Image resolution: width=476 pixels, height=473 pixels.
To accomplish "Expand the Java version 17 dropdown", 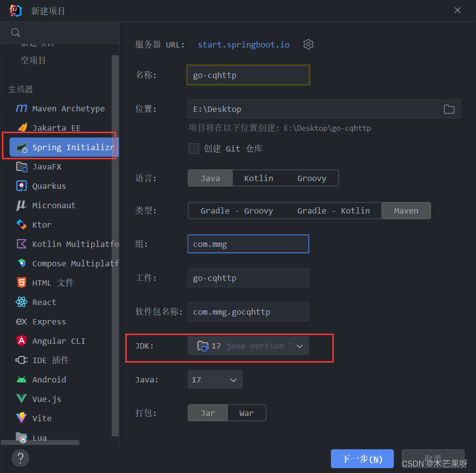I will (215, 380).
